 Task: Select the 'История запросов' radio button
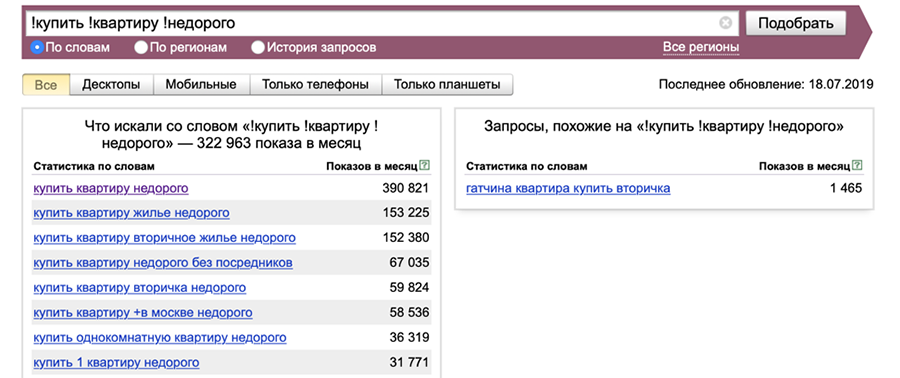pos(258,47)
